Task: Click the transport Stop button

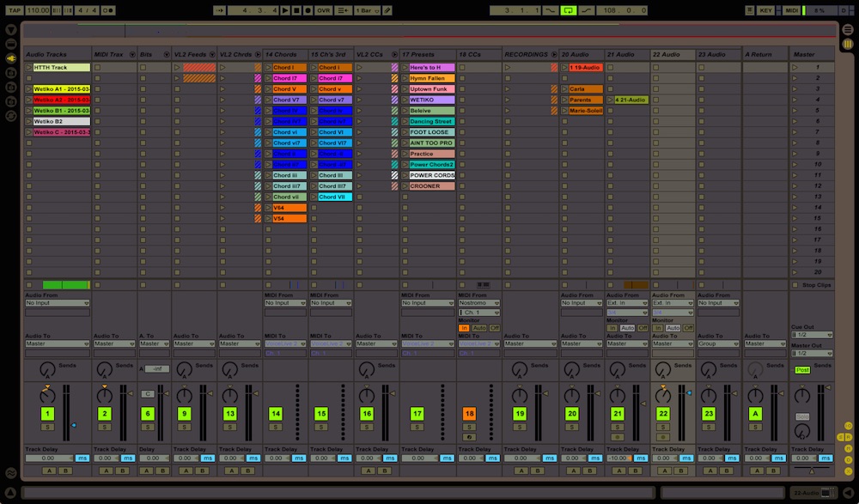Action: (x=296, y=10)
